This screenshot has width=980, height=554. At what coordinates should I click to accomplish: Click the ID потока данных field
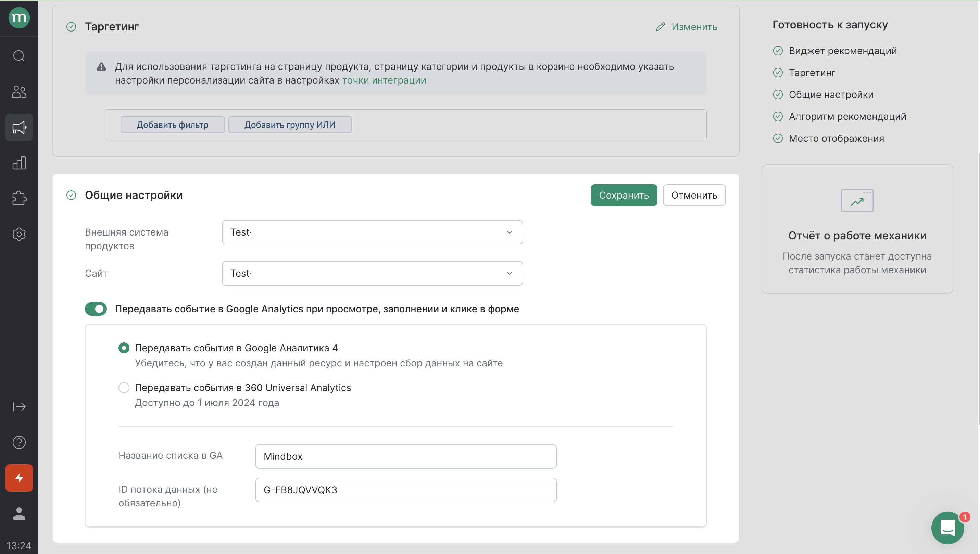pyautogui.click(x=406, y=490)
